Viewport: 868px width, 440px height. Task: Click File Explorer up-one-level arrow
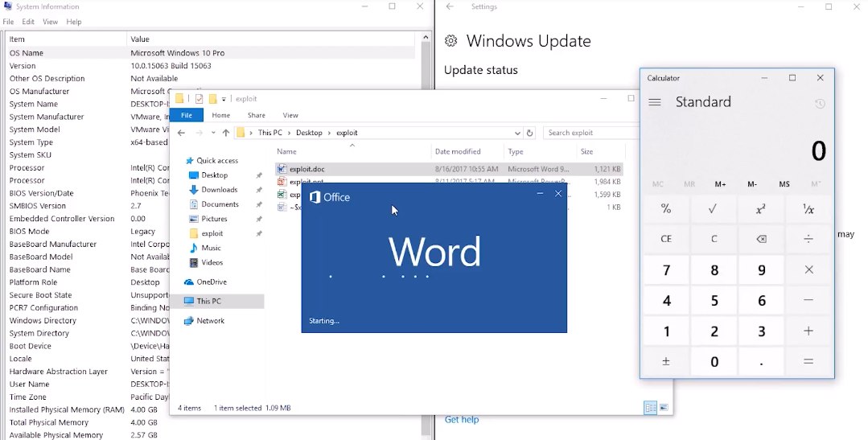pyautogui.click(x=226, y=133)
